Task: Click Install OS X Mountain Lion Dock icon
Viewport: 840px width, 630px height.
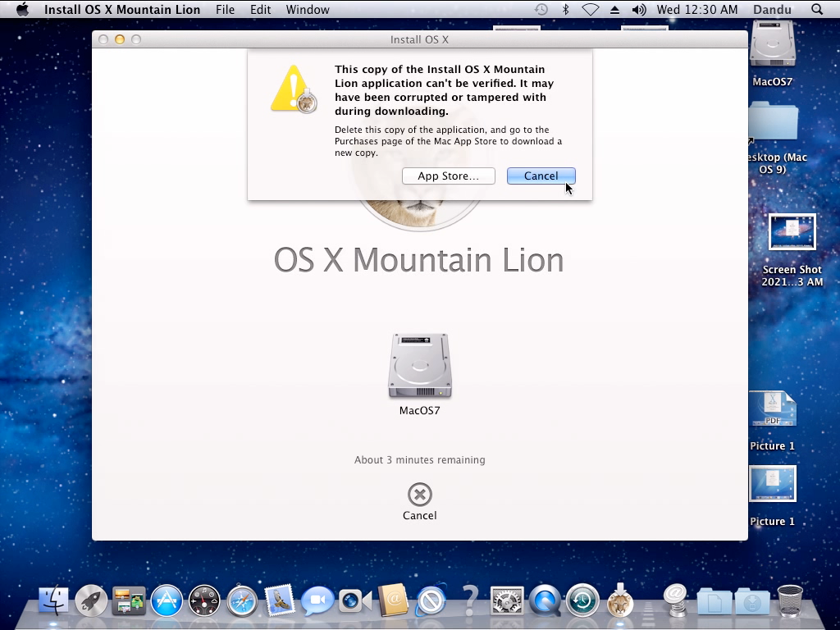Action: pos(620,600)
